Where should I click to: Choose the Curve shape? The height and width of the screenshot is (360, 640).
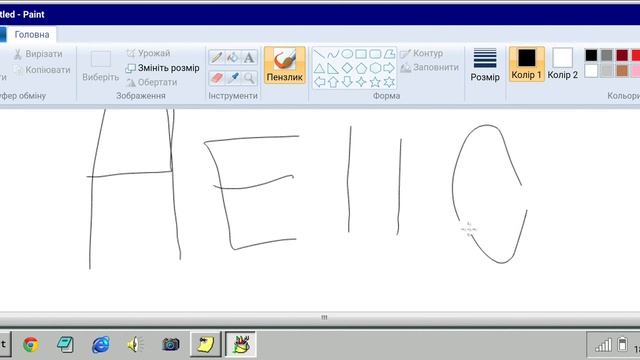pyautogui.click(x=333, y=54)
